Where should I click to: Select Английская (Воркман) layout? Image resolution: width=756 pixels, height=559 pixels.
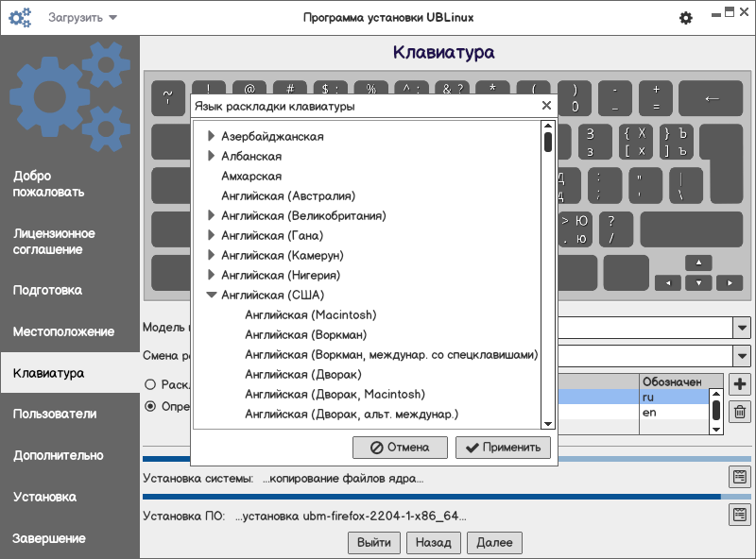305,334
